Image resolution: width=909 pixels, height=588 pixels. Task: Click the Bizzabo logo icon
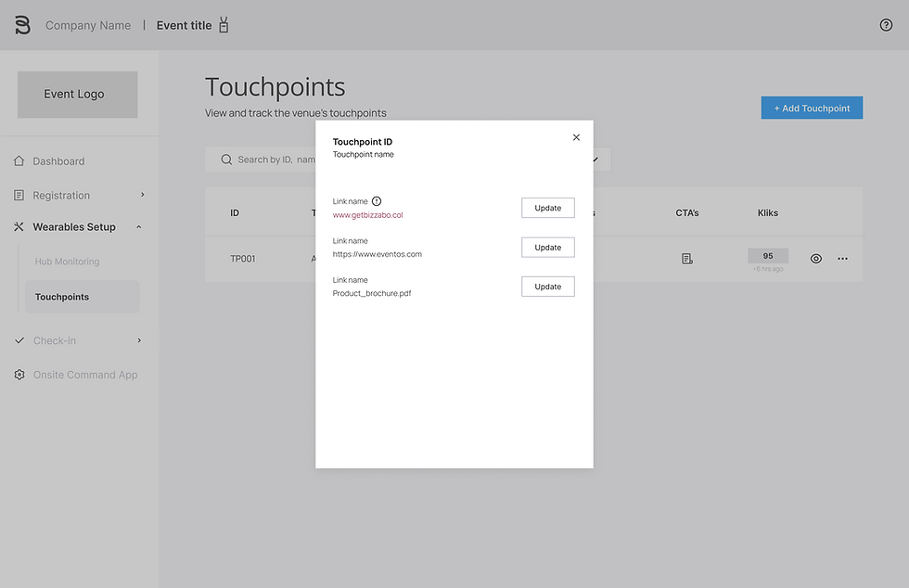22,25
